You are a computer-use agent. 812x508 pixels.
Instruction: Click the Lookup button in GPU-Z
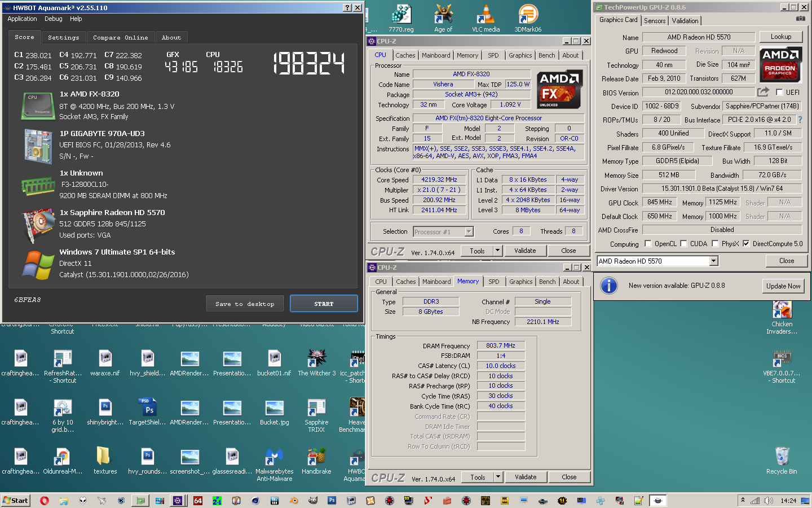coord(781,37)
